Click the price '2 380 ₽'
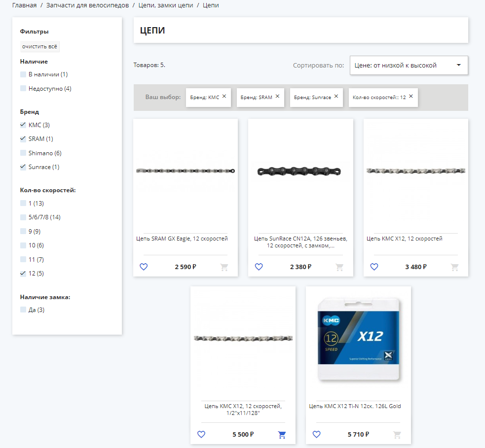Viewport: 485px width, 448px height. coord(300,267)
